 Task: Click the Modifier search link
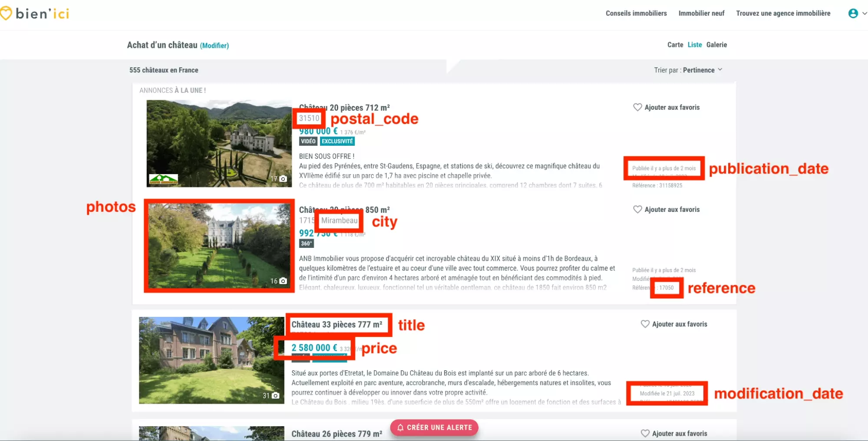pyautogui.click(x=214, y=46)
